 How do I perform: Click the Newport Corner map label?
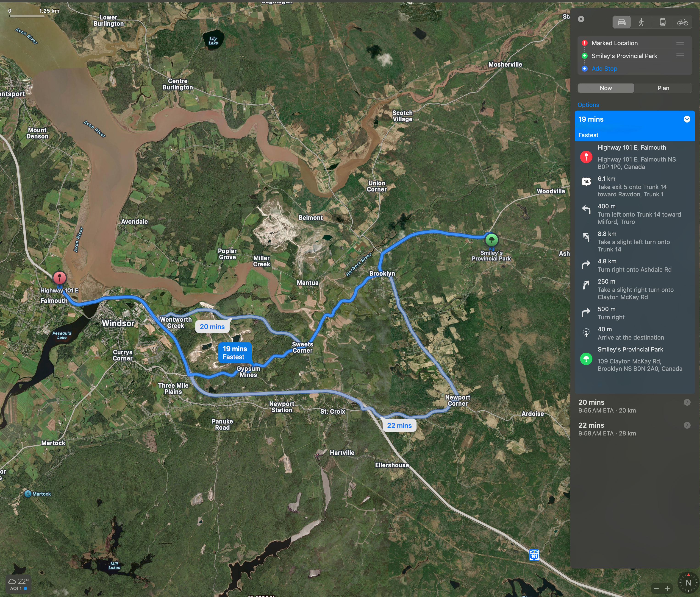(457, 400)
